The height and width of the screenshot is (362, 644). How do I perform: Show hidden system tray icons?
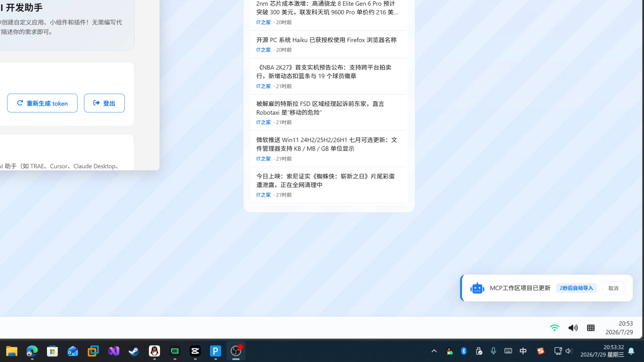coord(434,351)
